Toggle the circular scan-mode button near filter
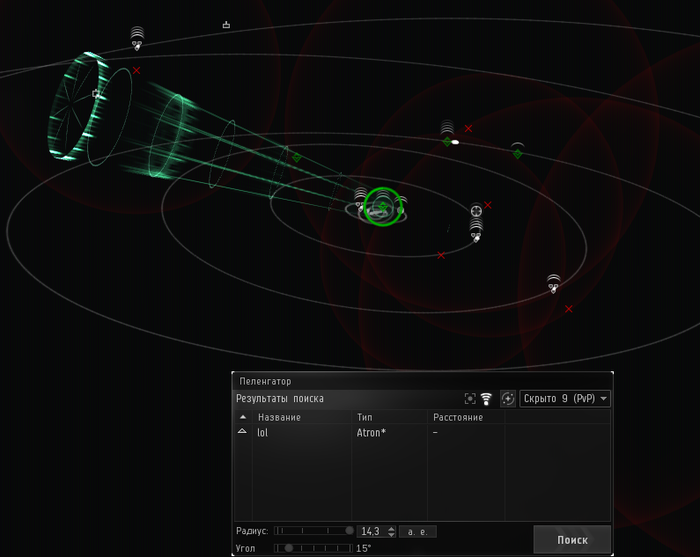 508,398
